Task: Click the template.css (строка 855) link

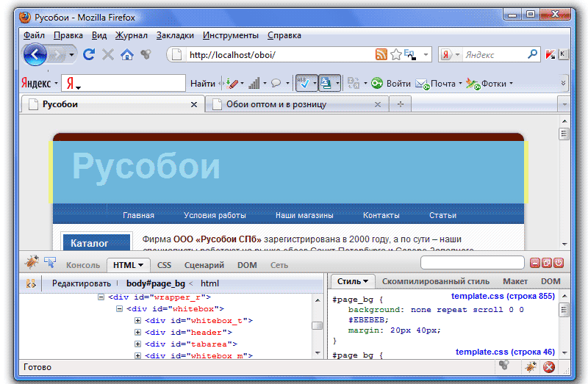Action: coord(503,296)
